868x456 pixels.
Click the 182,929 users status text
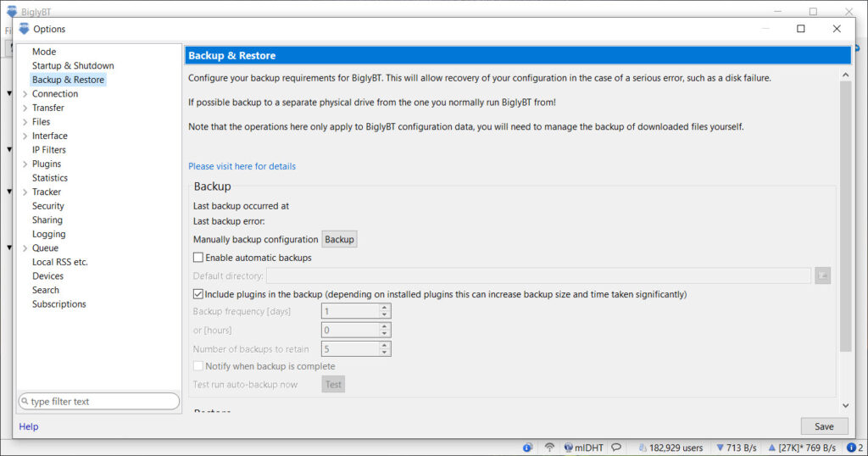click(676, 448)
